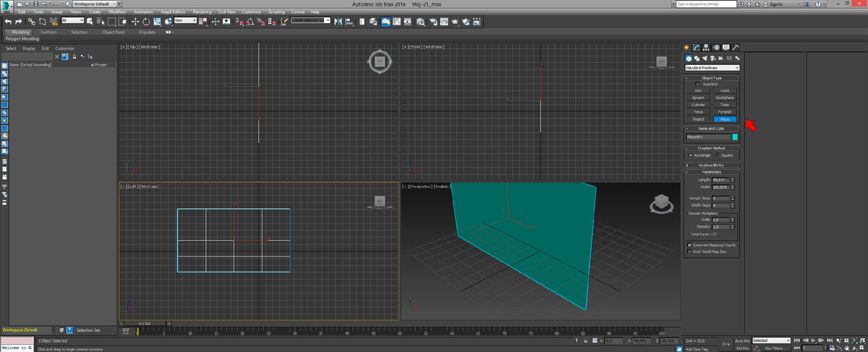Click the object color swatch beside Plane001
This screenshot has height=352, width=868.
coord(735,137)
